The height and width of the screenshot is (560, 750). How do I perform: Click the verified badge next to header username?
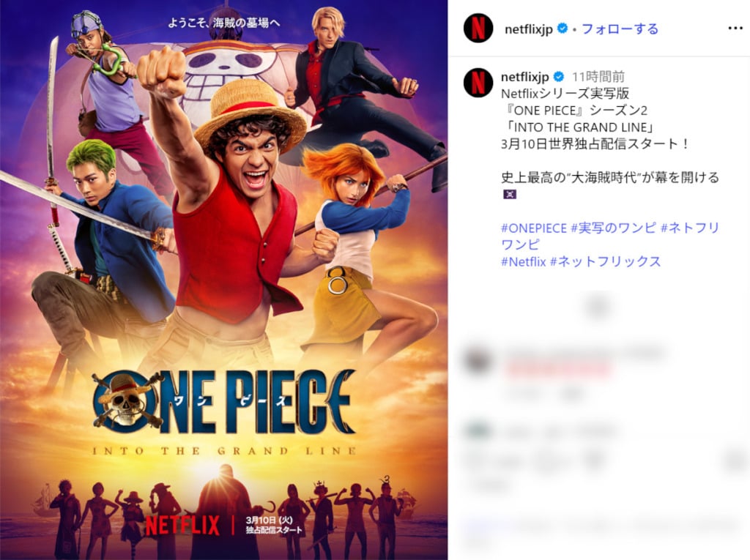562,29
